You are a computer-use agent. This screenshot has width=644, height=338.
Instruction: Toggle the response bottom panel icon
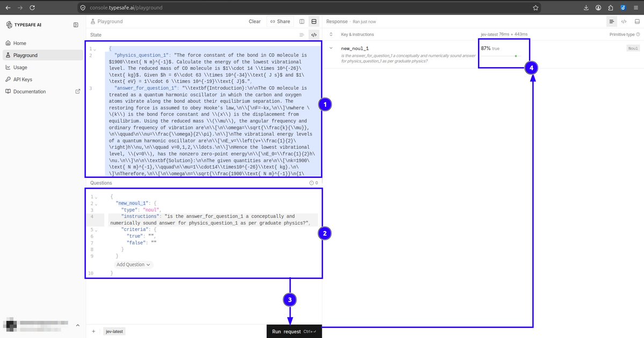(x=637, y=21)
